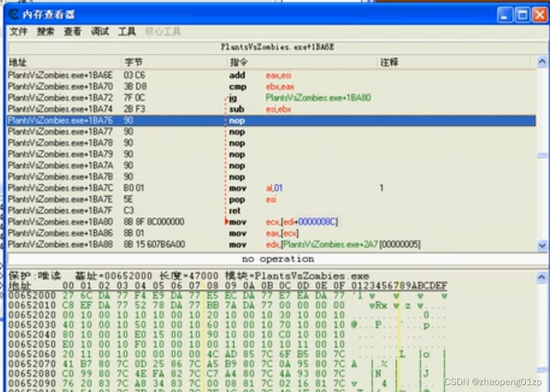Click the disassembler scroll up arrow
This screenshot has height=392, width=550.
tap(542, 62)
